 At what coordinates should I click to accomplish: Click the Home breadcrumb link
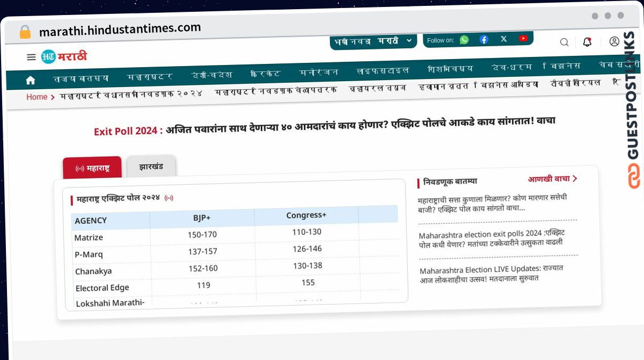pos(37,97)
